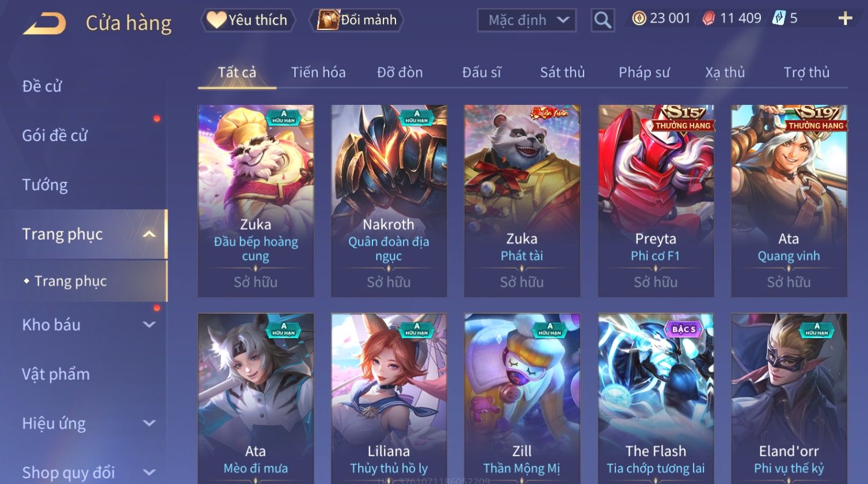The width and height of the screenshot is (868, 484).
Task: Open Đổi mảnh fragment exchange chest
Action: (x=357, y=20)
